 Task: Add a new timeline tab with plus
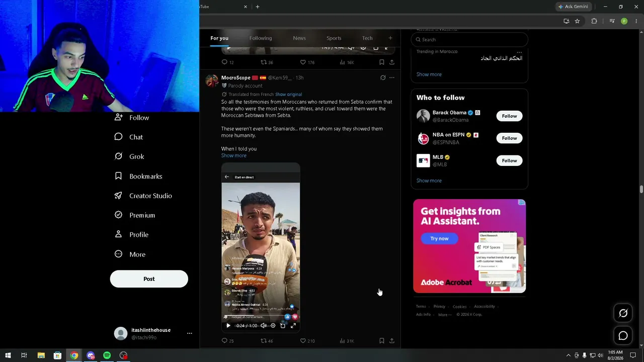click(390, 38)
